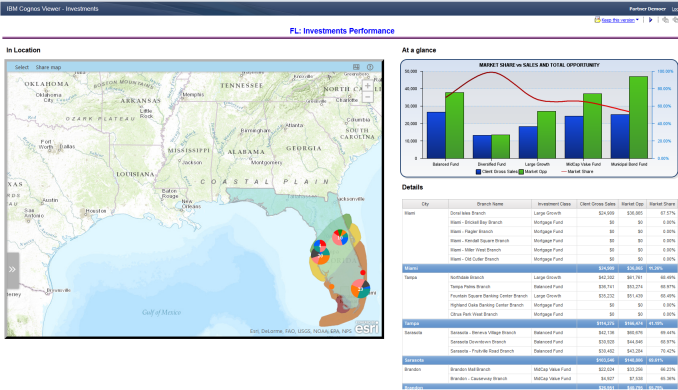Expand the map side panel with double-chevron
This screenshot has width=678, height=390.
pos(12,270)
